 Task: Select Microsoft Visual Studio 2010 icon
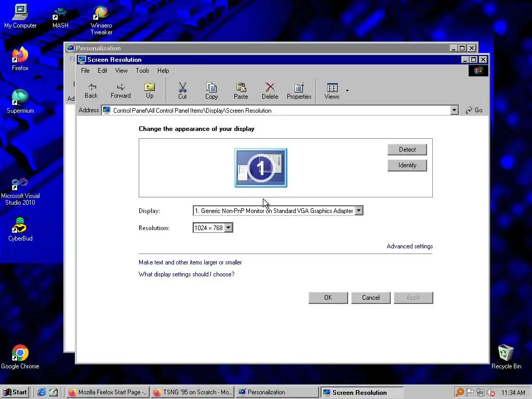20,192
